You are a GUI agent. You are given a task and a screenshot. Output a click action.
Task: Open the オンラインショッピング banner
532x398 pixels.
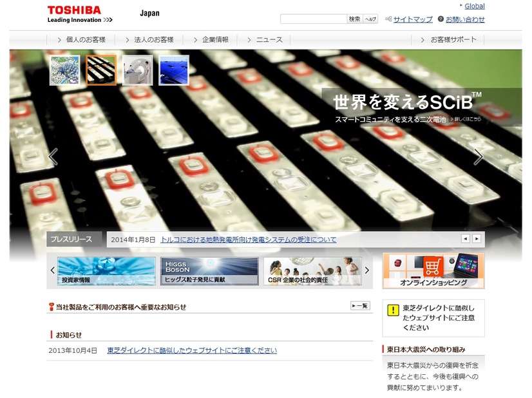433,270
